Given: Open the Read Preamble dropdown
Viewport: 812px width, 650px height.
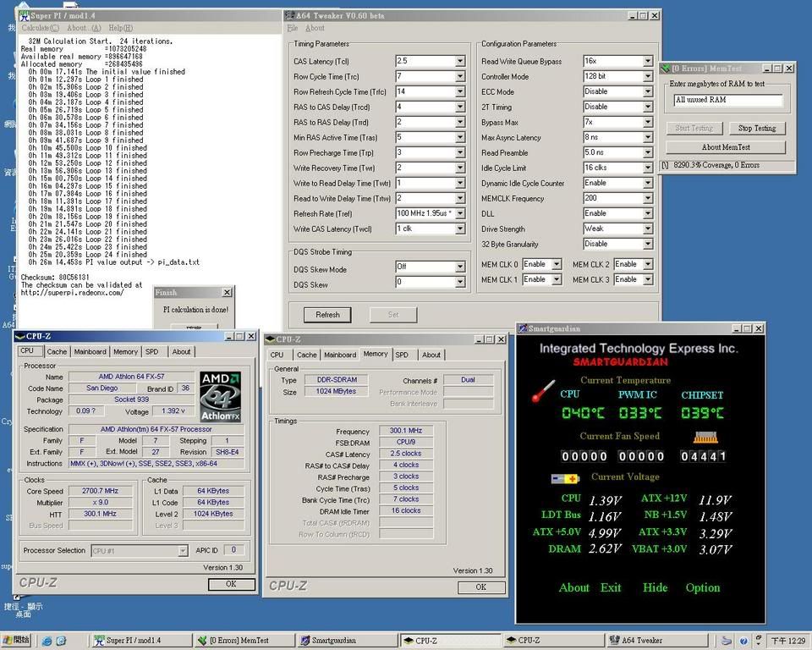Looking at the screenshot, I should click(648, 153).
